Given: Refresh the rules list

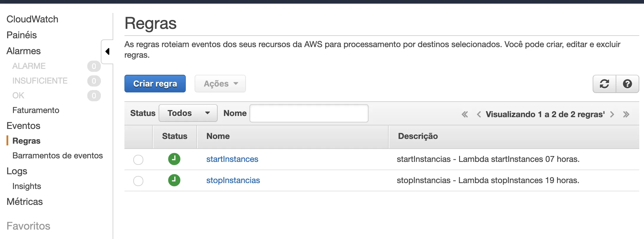Looking at the screenshot, I should (x=604, y=84).
